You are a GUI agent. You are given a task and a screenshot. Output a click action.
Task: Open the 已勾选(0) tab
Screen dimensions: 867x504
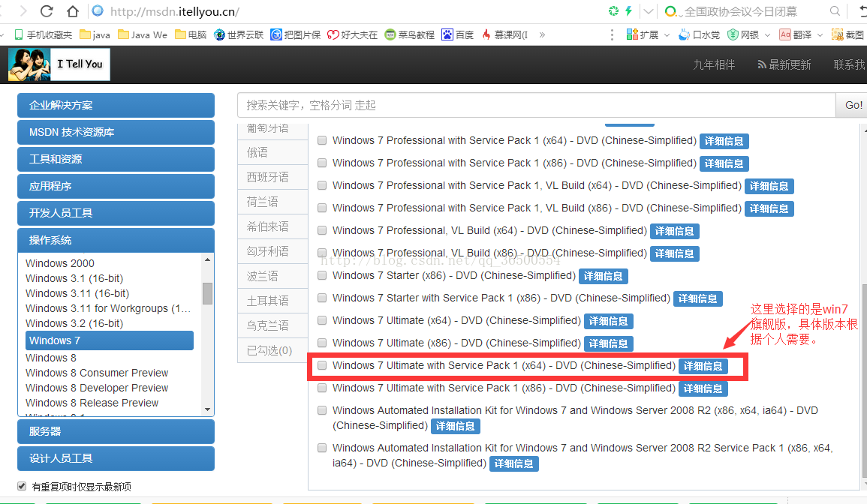[272, 350]
